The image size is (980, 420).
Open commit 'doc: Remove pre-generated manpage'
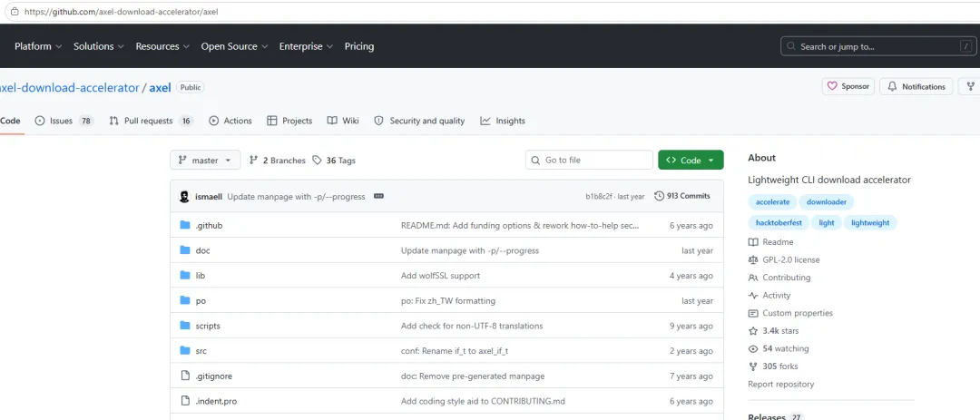pos(473,376)
